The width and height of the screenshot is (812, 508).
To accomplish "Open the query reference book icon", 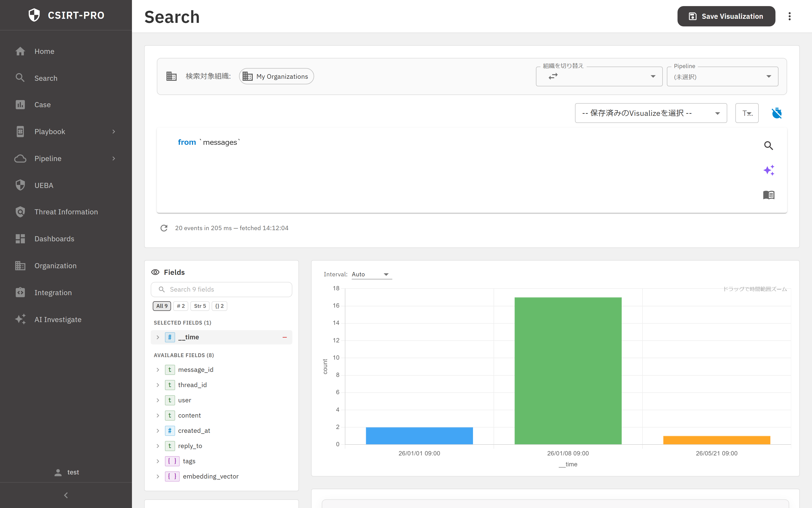I will coord(768,195).
